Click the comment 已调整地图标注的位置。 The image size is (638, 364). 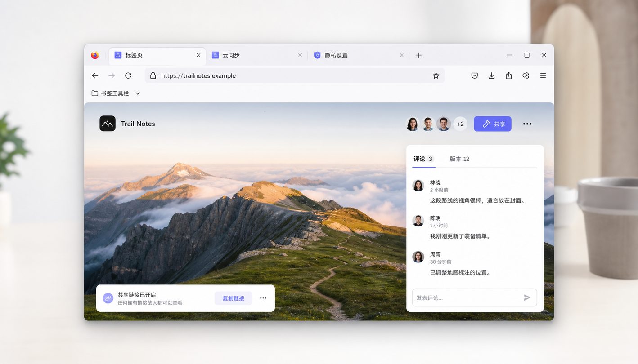pos(460,273)
